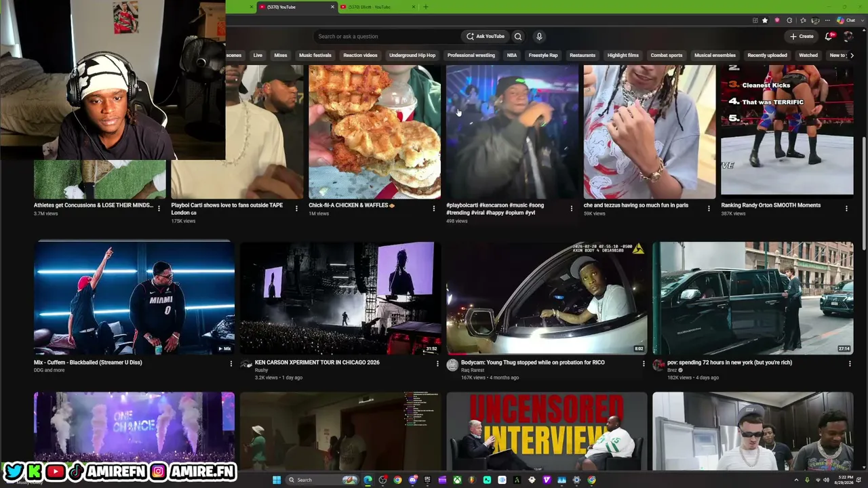The height and width of the screenshot is (488, 868).
Task: Open options menu for che and tezzus short
Action: (x=709, y=209)
